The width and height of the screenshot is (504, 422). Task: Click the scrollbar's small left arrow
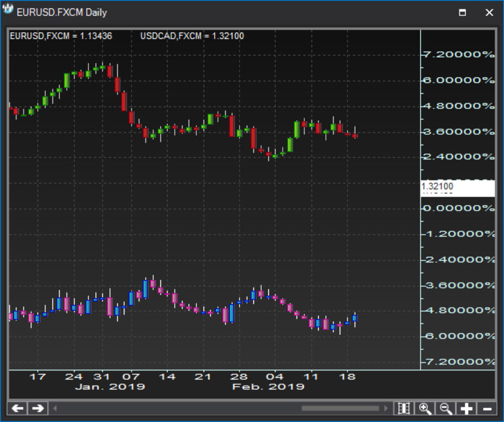pos(55,409)
